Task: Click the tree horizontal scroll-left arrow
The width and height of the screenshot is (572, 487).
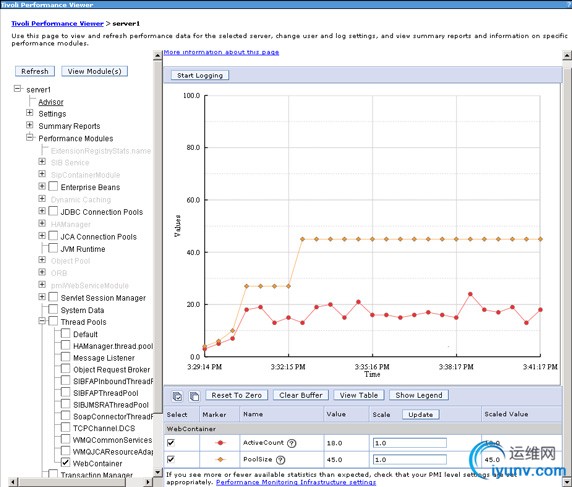Action: [x=12, y=482]
